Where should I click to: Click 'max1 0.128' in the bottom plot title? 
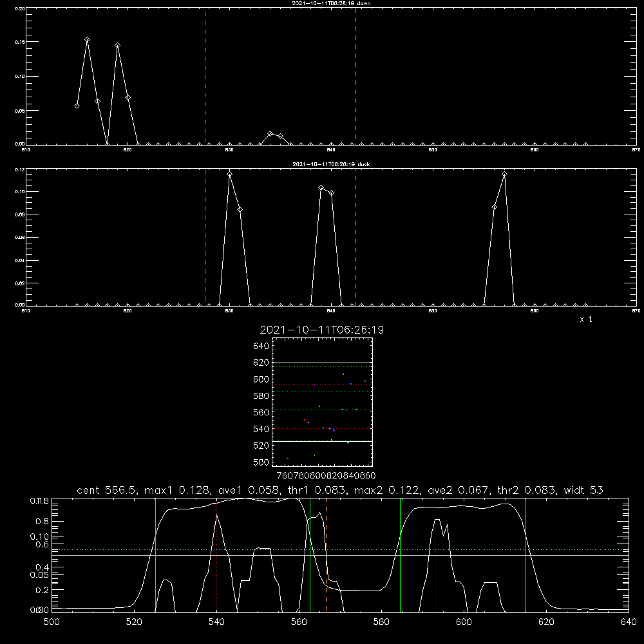pyautogui.click(x=179, y=490)
